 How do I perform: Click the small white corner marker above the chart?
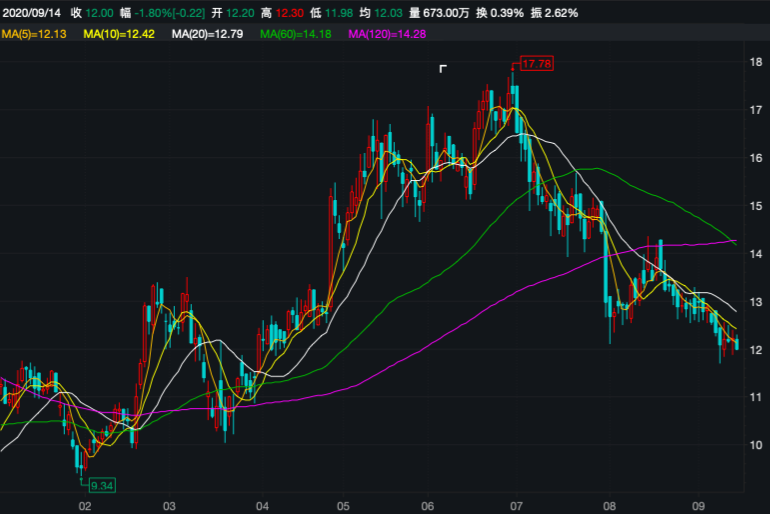(x=443, y=69)
